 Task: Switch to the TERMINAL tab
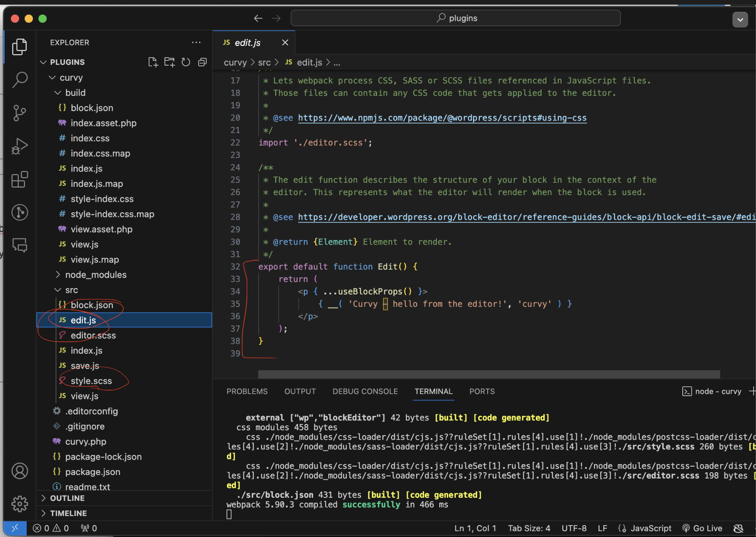pyautogui.click(x=433, y=391)
